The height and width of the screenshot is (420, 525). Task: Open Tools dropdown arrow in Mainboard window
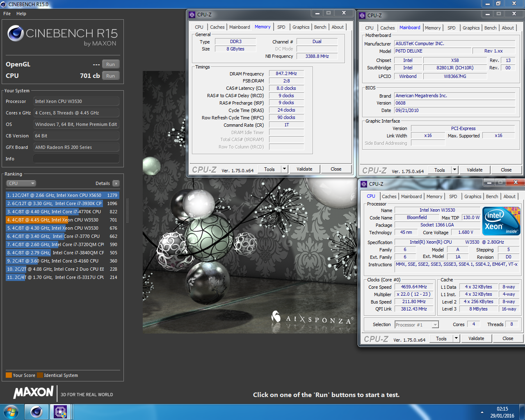454,170
